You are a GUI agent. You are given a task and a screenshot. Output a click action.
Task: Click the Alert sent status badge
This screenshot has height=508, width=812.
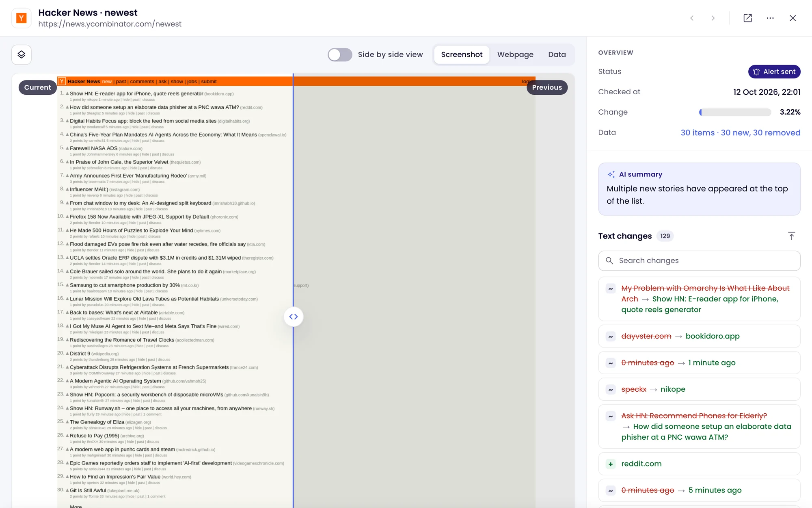pyautogui.click(x=774, y=72)
